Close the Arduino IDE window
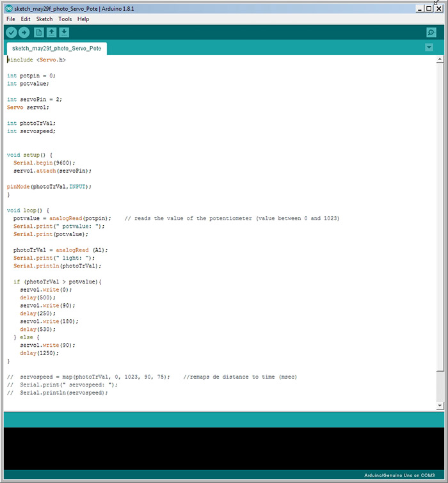The height and width of the screenshot is (483, 448). click(439, 8)
